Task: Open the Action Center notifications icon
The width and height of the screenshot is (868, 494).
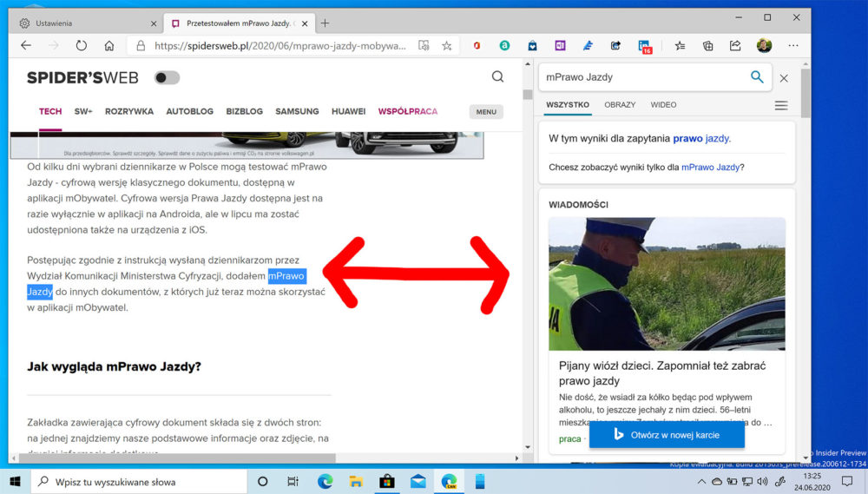Action: tap(847, 481)
